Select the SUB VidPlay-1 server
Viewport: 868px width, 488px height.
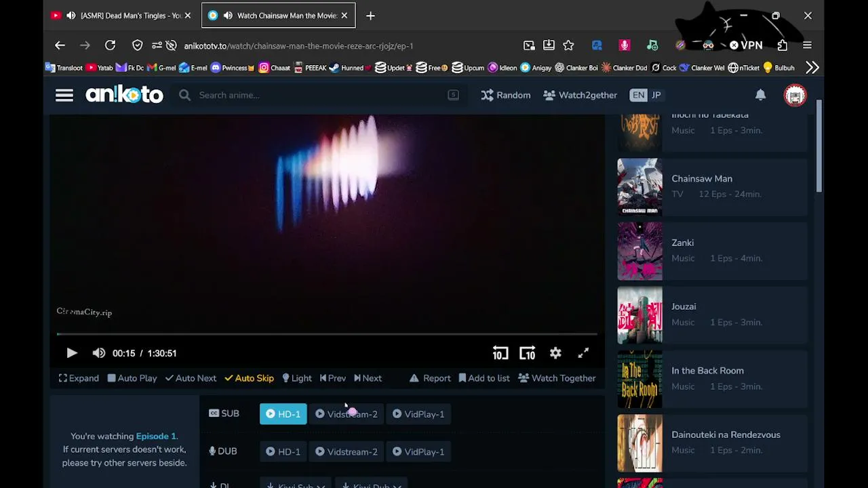(x=418, y=414)
